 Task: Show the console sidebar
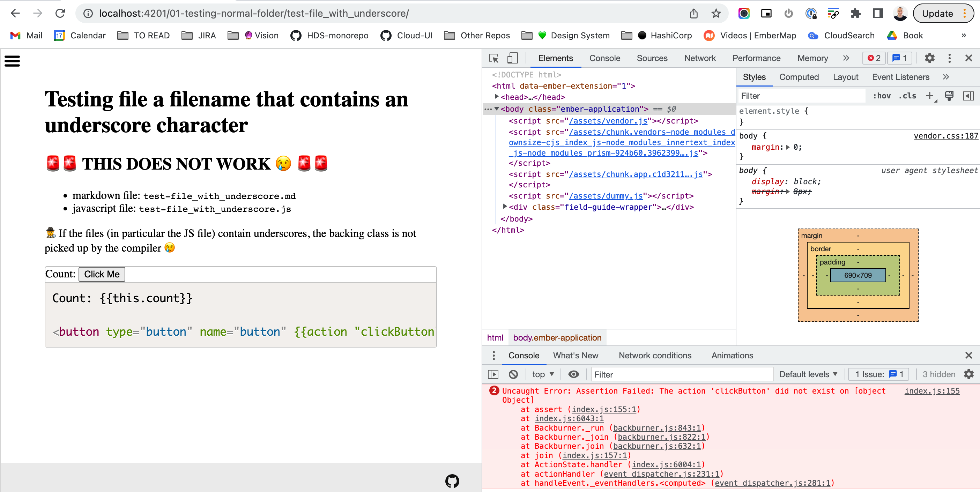(493, 374)
